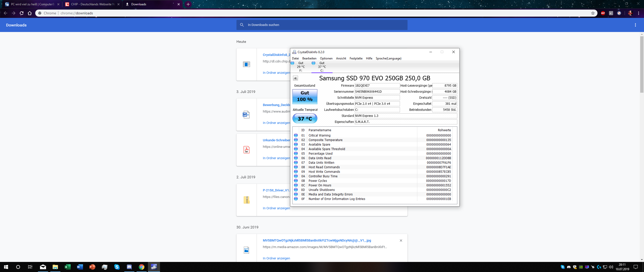
Task: Click the Seriennummer value field
Action: (377, 92)
